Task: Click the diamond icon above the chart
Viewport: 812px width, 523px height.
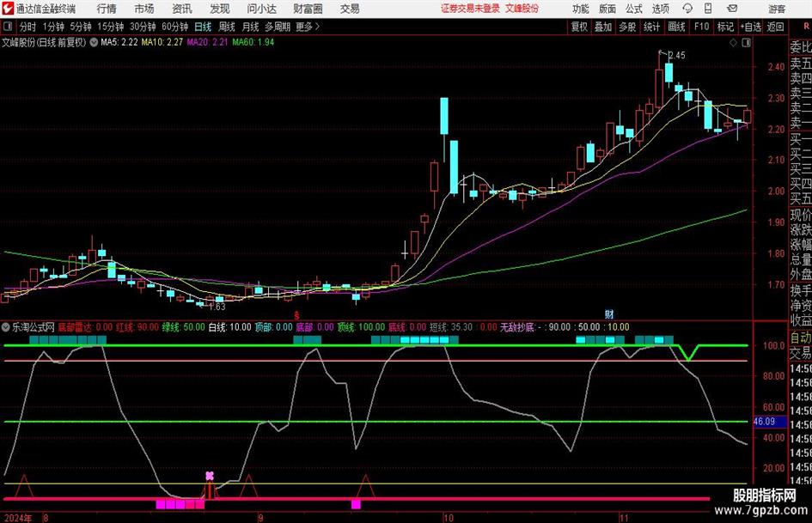Action: click(733, 43)
